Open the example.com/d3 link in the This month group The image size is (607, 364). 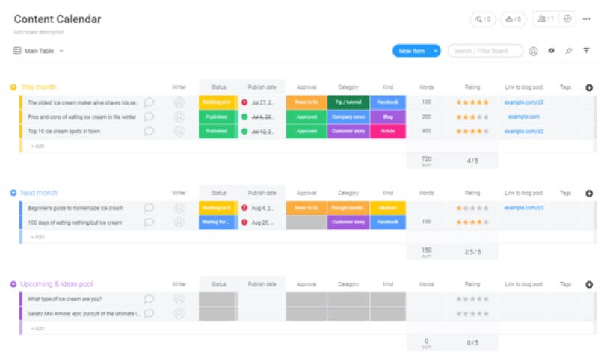pos(524,102)
